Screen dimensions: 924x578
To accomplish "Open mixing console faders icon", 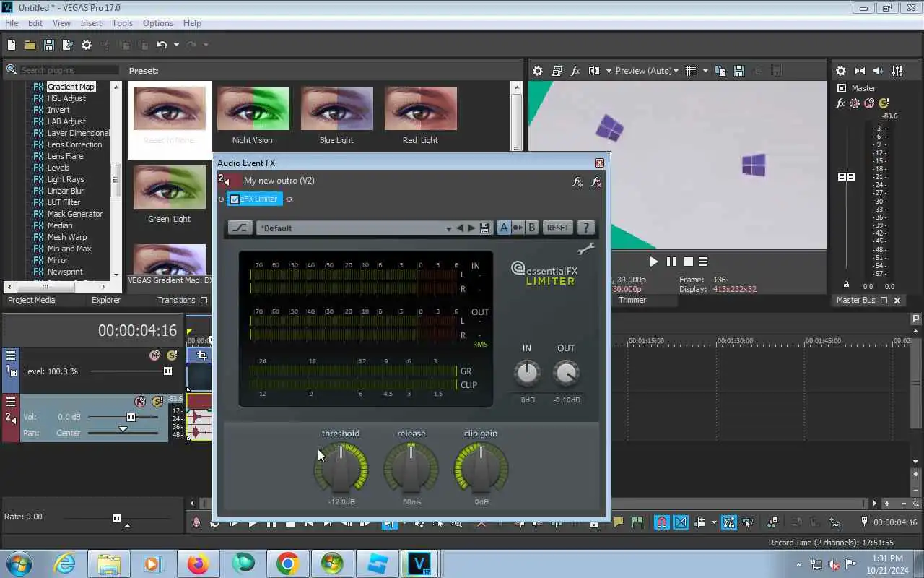I will point(897,71).
